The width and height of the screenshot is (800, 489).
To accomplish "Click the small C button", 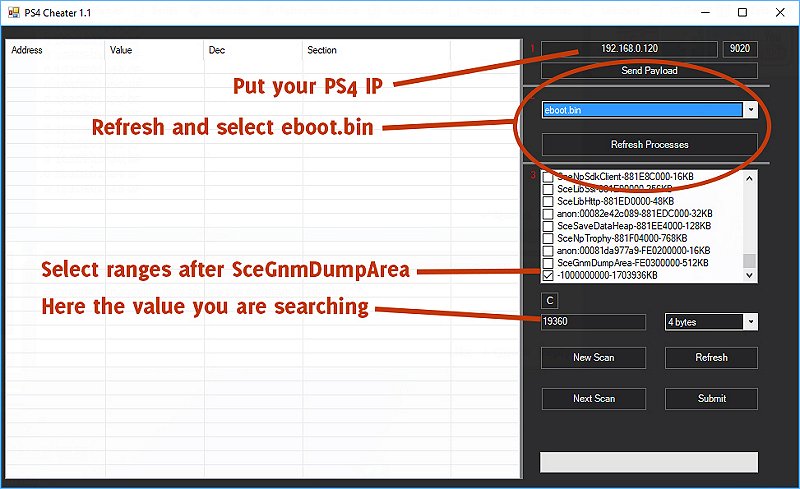I will click(549, 301).
